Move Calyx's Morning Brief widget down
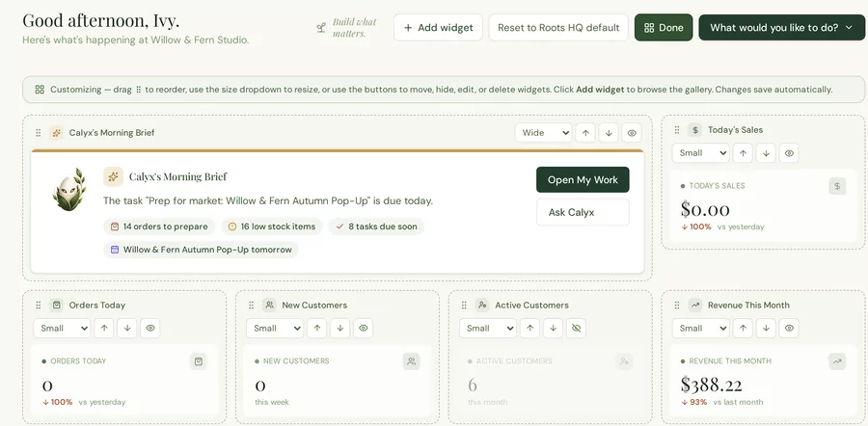This screenshot has width=868, height=426. click(x=609, y=133)
